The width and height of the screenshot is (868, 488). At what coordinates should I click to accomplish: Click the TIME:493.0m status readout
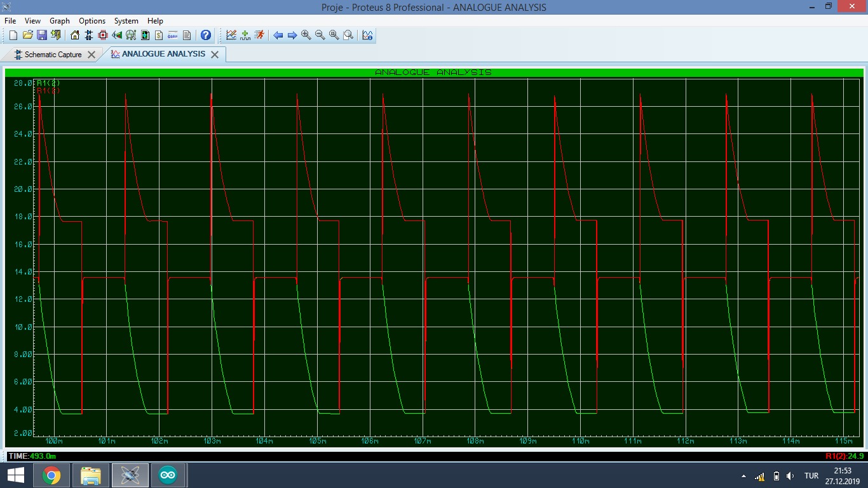tap(32, 456)
